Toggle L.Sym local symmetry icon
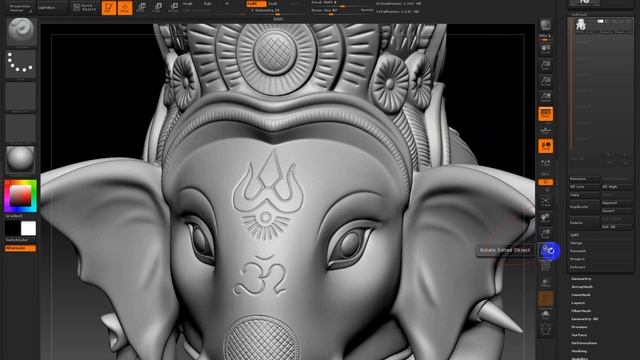 click(545, 163)
